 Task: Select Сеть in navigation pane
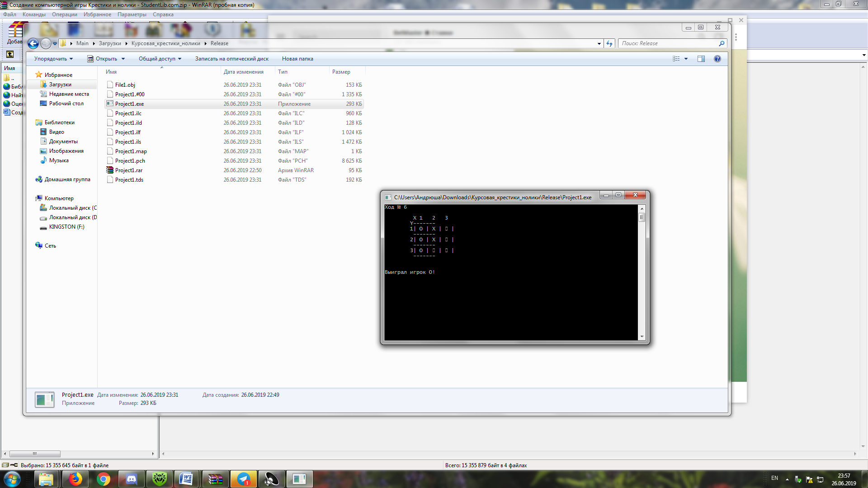pyautogui.click(x=50, y=246)
